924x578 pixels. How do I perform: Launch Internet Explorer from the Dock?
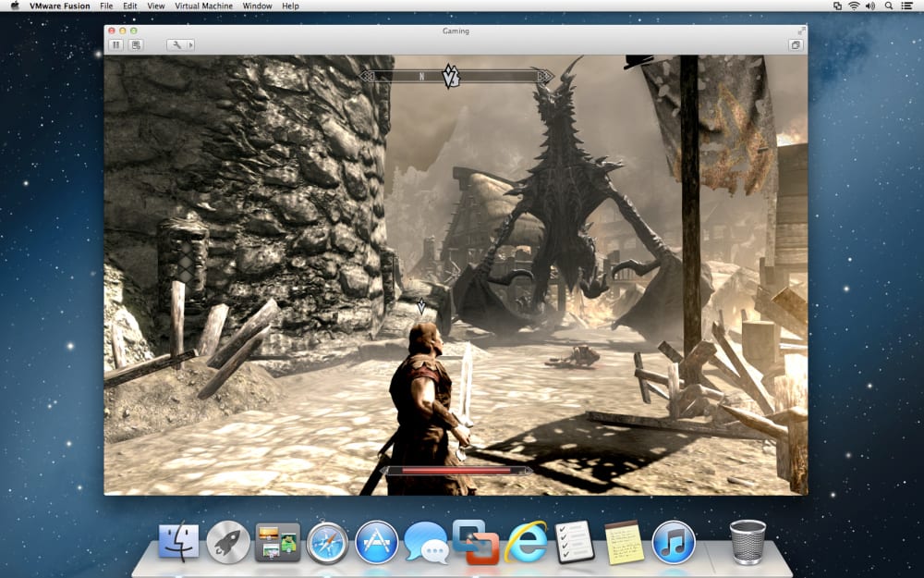coord(527,541)
